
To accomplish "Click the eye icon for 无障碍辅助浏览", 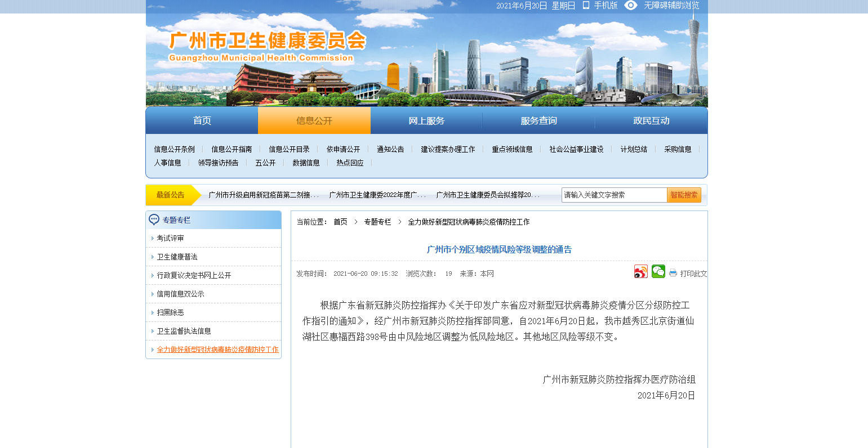I will [x=631, y=6].
